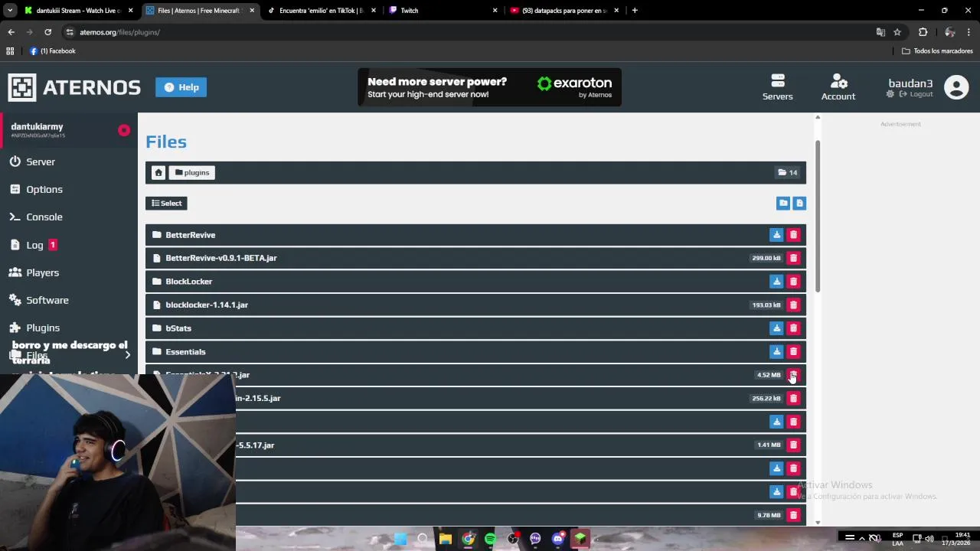The image size is (980, 551).
Task: Download the Essentials folder
Action: tap(776, 351)
